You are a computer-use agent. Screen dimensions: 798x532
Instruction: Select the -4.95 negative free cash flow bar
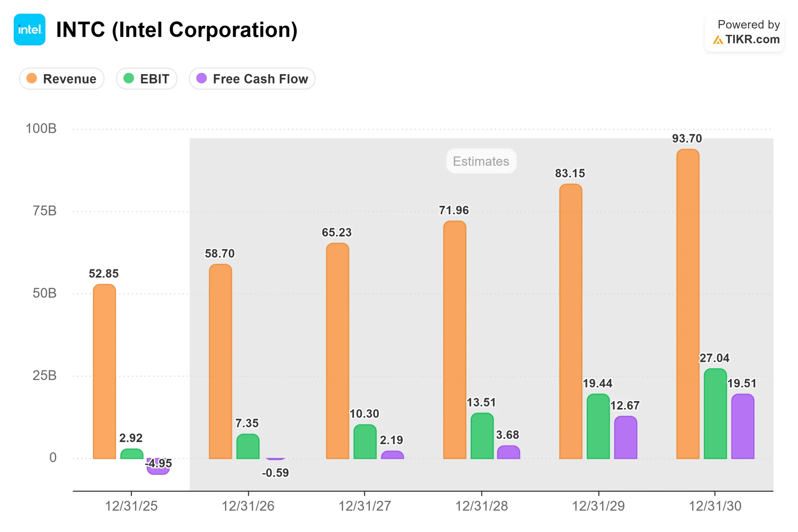click(158, 467)
